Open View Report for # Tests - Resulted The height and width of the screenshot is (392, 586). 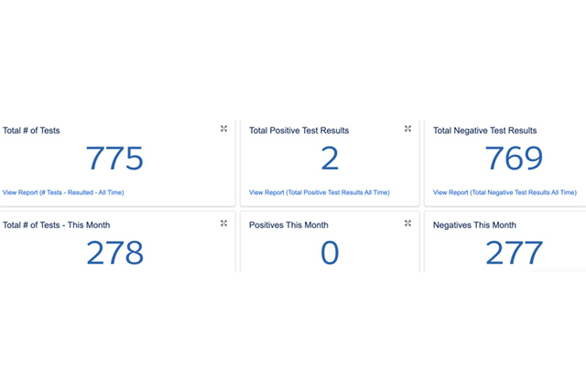[63, 192]
